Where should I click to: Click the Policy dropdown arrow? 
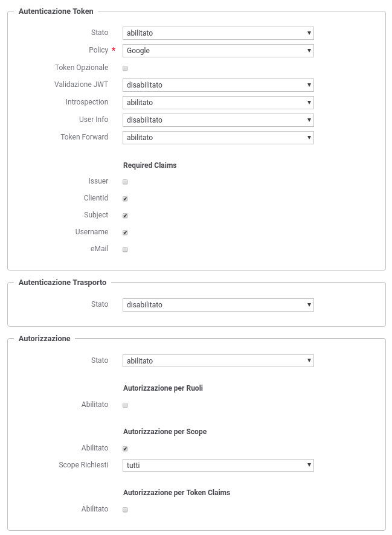coord(309,51)
